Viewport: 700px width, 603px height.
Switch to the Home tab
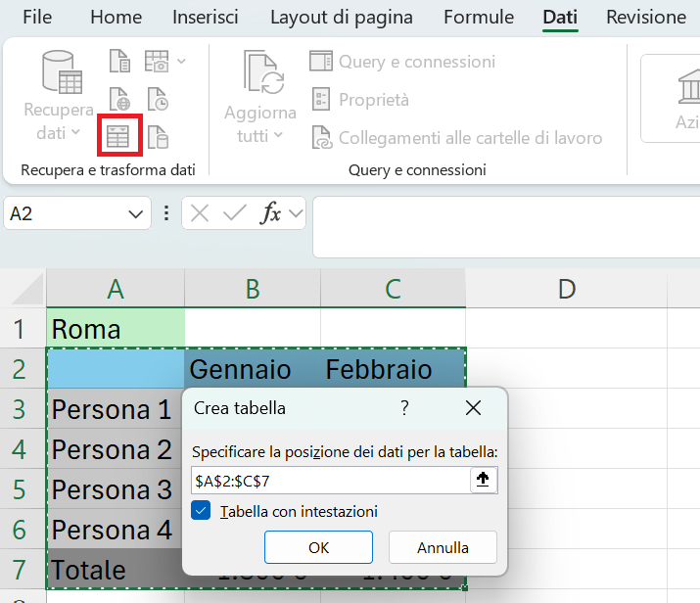[117, 18]
